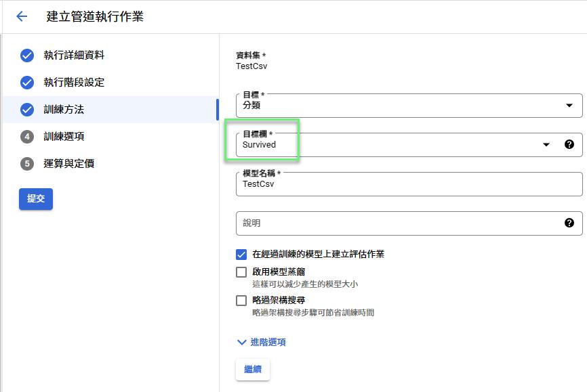Enable the 啟用模型蒸餾 checkbox
This screenshot has height=392, width=587.
(x=241, y=272)
